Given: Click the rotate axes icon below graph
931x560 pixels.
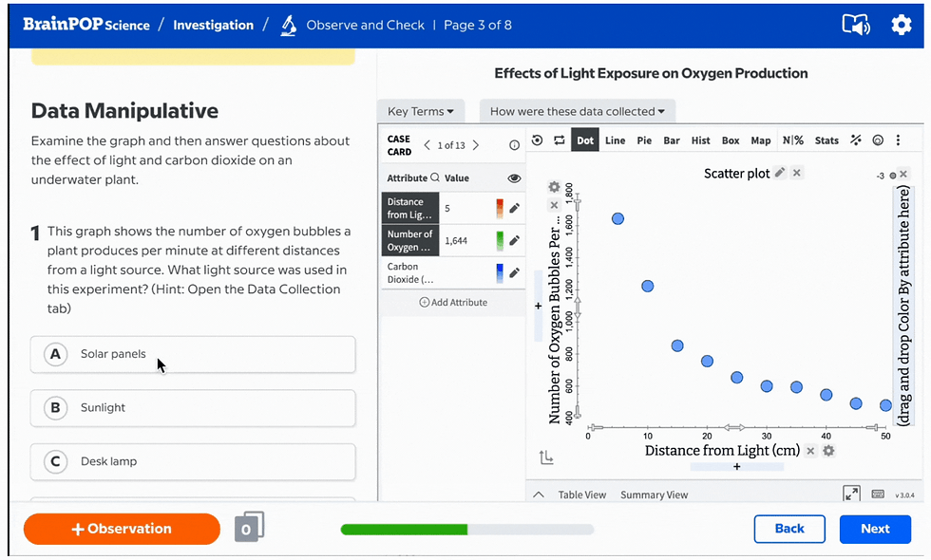Looking at the screenshot, I should [546, 457].
